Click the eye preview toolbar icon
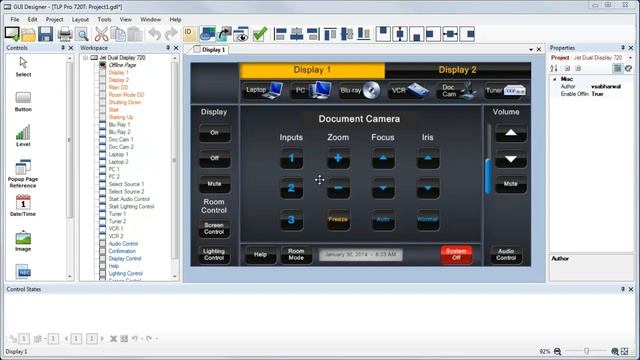The width and height of the screenshot is (640, 360). point(241,34)
